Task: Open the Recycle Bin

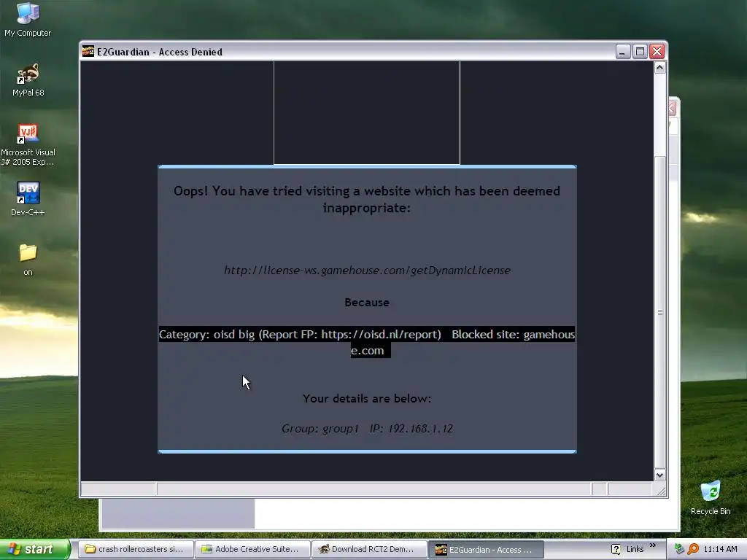Action: tap(711, 497)
